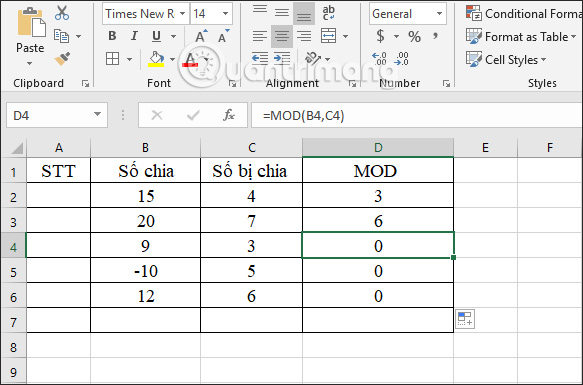Expand the Copy dropdown arrow
This screenshot has height=385, width=583.
pyautogui.click(x=78, y=36)
